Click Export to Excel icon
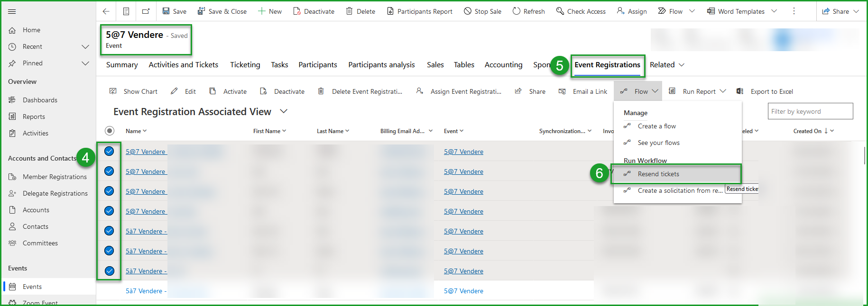This screenshot has width=868, height=306. pos(740,91)
